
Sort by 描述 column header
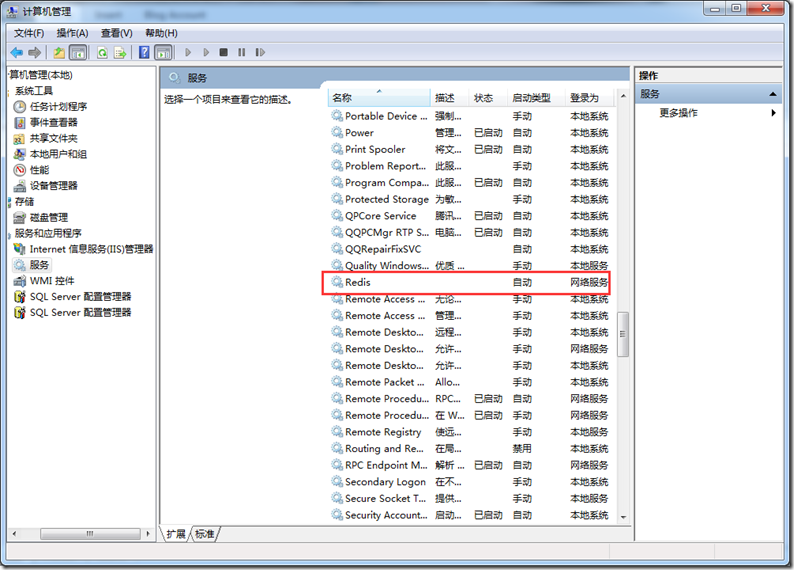[x=450, y=98]
